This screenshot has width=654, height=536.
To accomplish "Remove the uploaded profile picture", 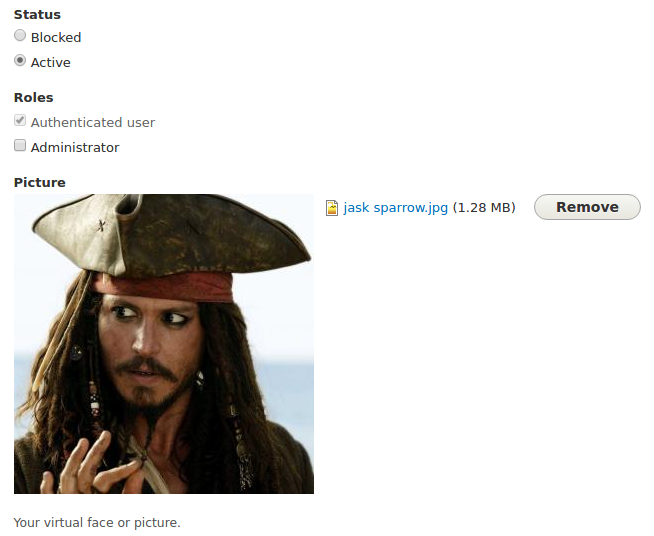I will click(587, 207).
